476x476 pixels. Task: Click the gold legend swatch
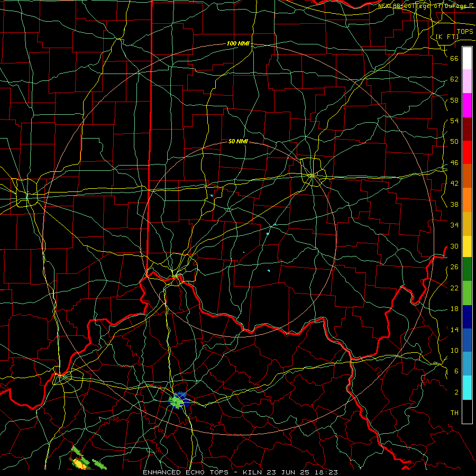point(467,224)
